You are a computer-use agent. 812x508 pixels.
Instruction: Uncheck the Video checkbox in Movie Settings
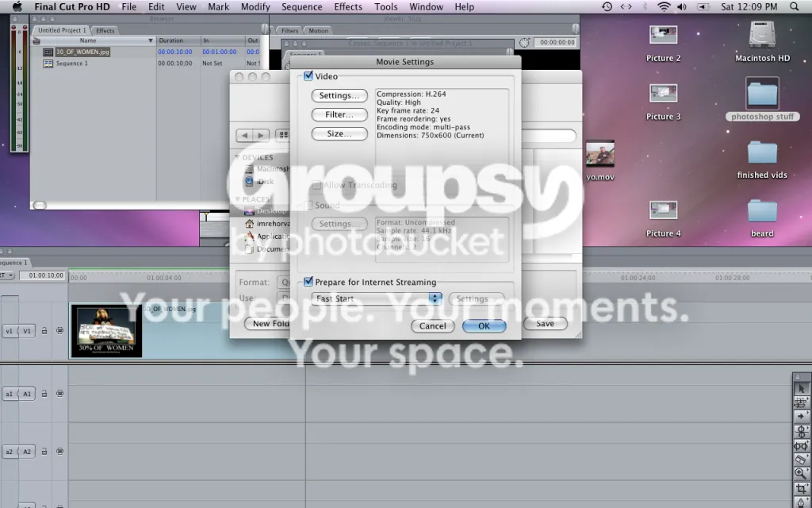click(308, 75)
